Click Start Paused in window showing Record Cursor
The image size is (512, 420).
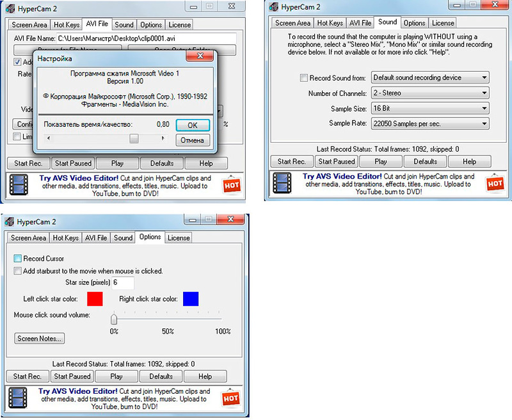pyautogui.click(x=72, y=376)
